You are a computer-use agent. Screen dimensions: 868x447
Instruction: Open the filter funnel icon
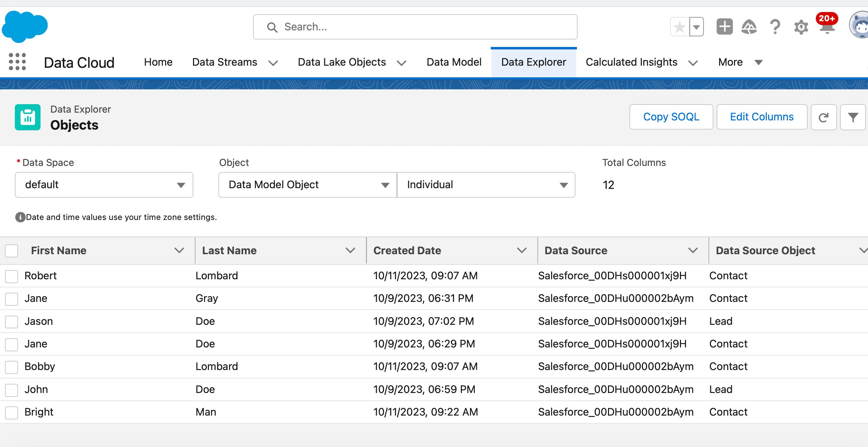click(853, 117)
